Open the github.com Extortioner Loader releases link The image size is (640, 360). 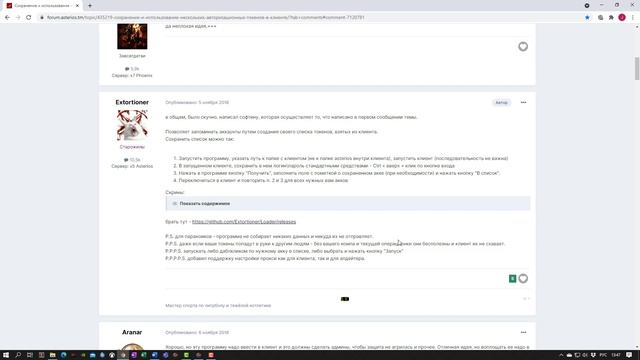pos(244,222)
